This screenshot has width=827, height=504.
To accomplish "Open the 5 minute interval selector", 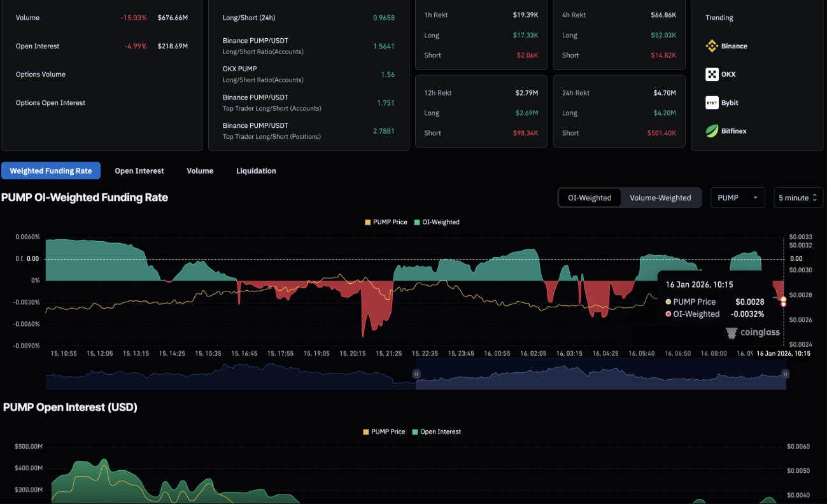I will coord(798,198).
